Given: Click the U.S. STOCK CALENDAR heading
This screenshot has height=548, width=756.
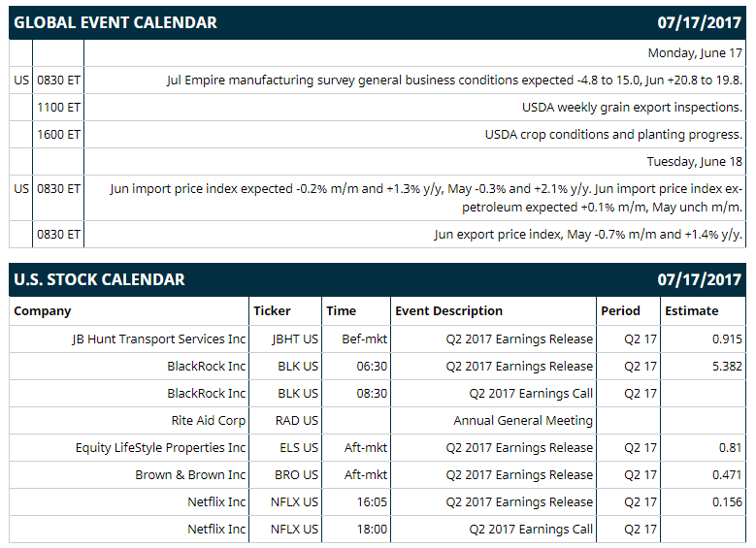Looking at the screenshot, I should pos(99,279).
